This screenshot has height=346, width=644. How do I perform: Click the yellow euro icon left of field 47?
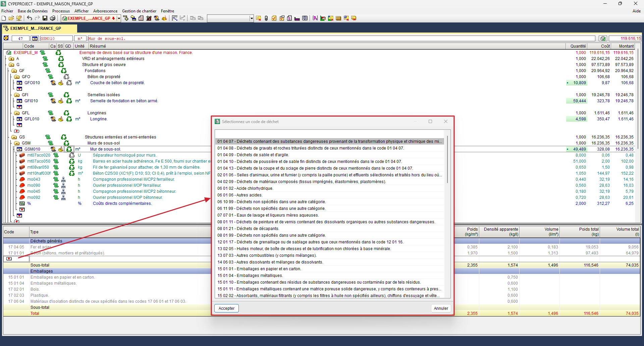(6, 38)
